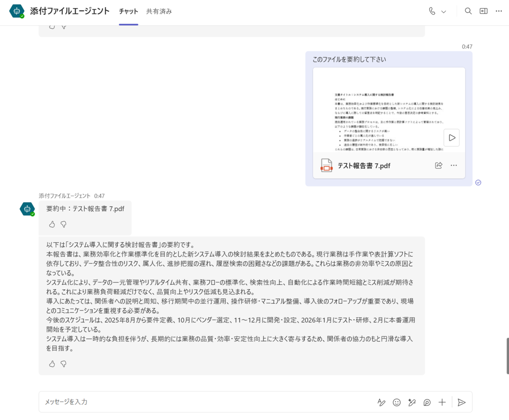Image resolution: width=509 pixels, height=420 pixels.
Task: Like the 要約中：テスト報告書 7.pdf message
Action: (x=52, y=224)
